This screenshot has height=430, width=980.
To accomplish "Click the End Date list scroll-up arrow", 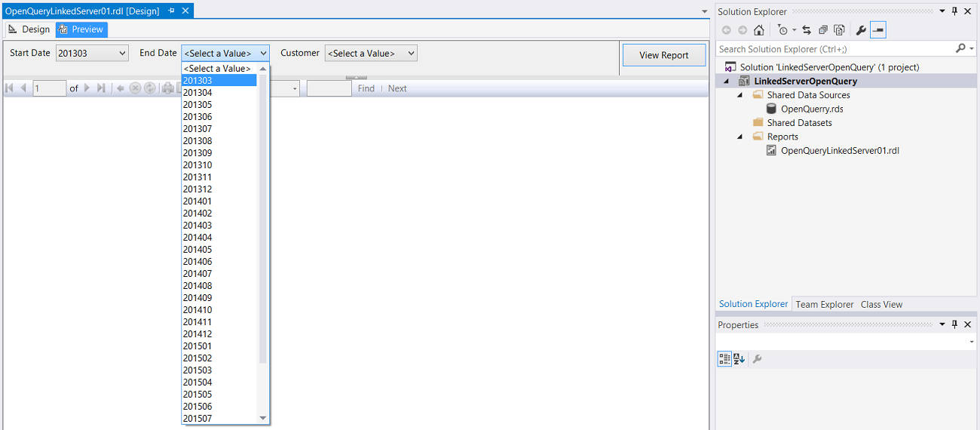I will (x=263, y=68).
